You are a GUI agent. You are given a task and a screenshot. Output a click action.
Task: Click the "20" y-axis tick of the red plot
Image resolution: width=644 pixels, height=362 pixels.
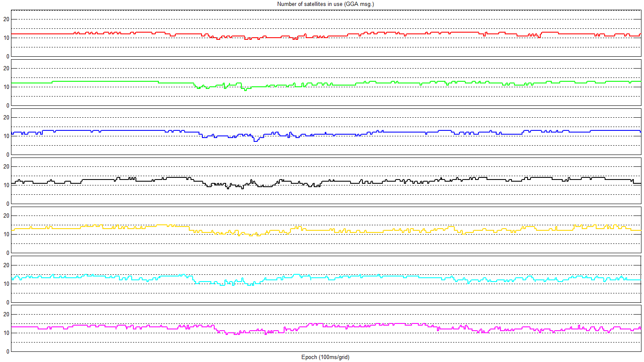[6, 19]
